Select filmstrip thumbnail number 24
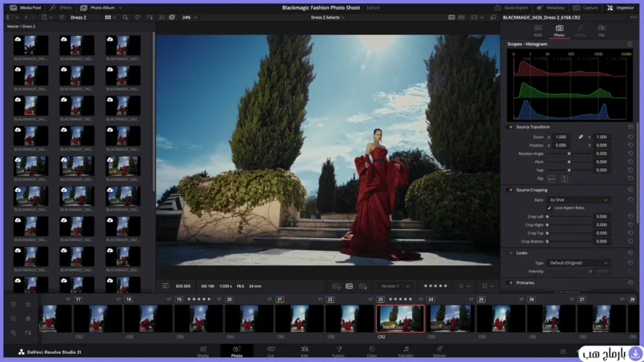This screenshot has height=362, width=644. click(x=450, y=319)
